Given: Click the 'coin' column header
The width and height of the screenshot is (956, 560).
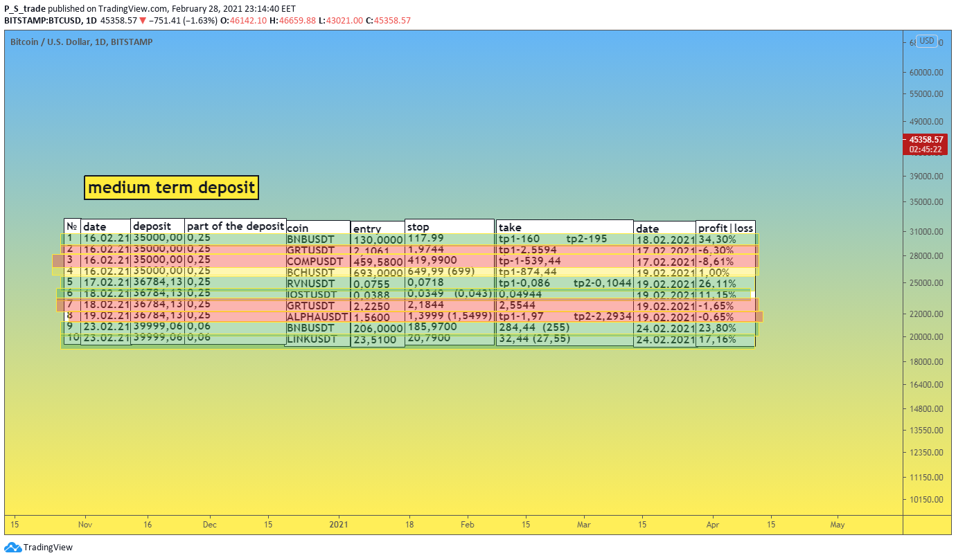Looking at the screenshot, I should click(317, 228).
